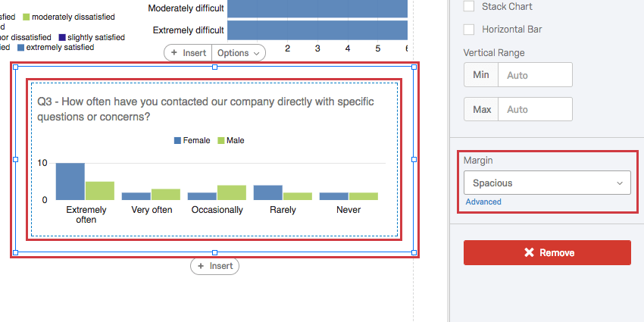Click the Female bar for Rarely
This screenshot has width=644, height=322.
[267, 192]
